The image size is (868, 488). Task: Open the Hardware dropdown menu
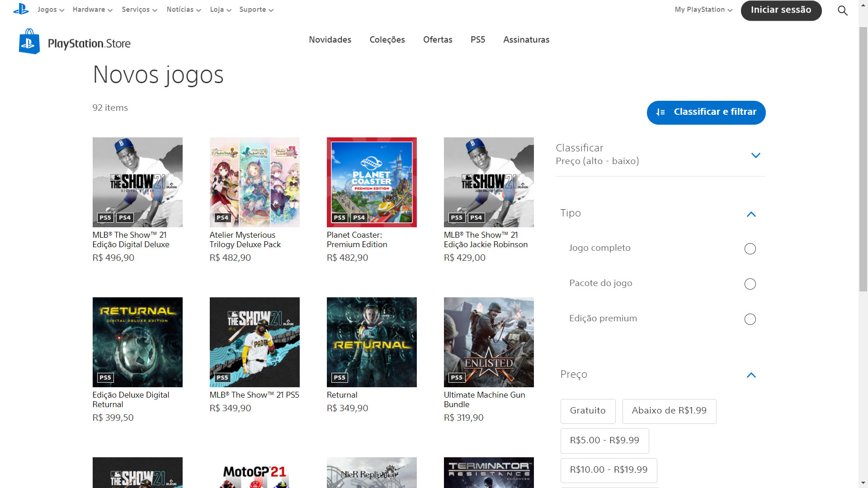tap(92, 9)
